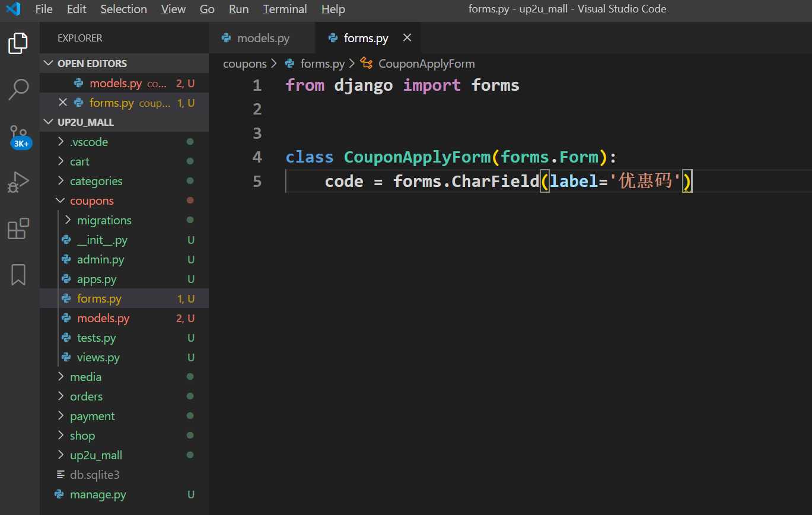This screenshot has width=812, height=515.
Task: Open models.py from Open Editors list
Action: pyautogui.click(x=124, y=83)
